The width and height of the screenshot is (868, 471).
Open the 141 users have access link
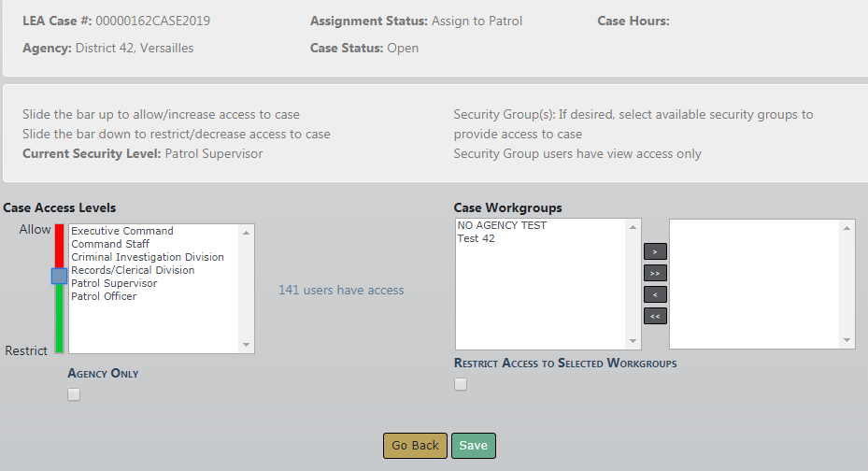tap(341, 291)
